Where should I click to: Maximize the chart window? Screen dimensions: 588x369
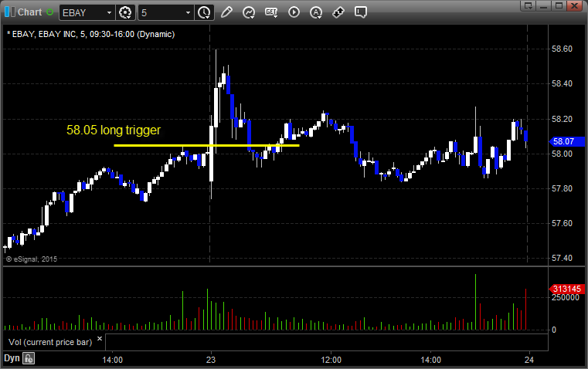pos(559,5)
